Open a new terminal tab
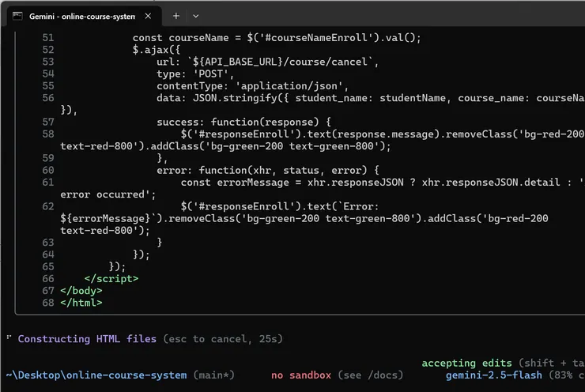Viewport: 585px width, 392px height. (176, 16)
